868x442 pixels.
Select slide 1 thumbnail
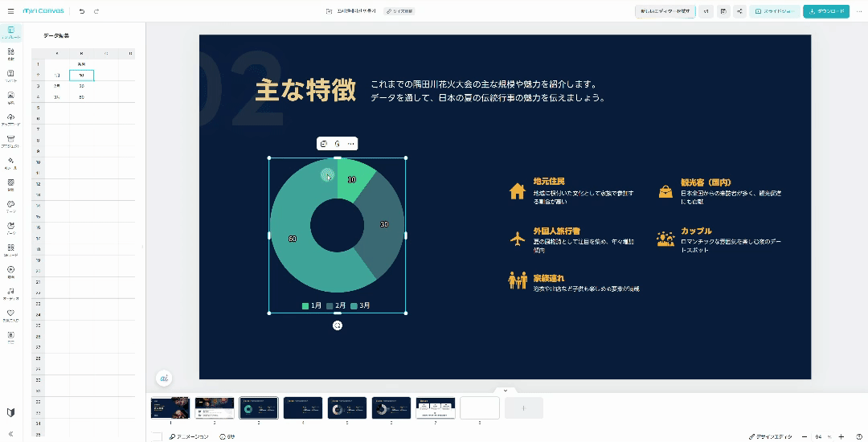(170, 408)
